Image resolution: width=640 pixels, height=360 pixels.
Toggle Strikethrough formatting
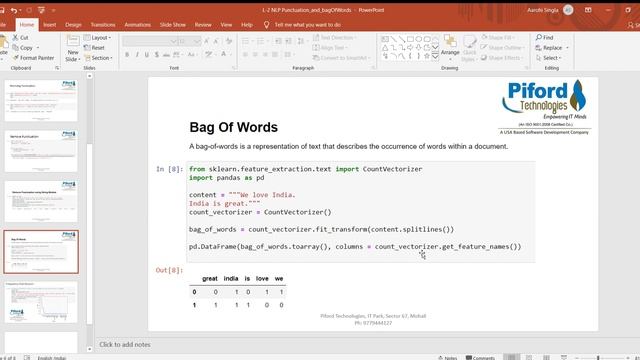coord(166,55)
